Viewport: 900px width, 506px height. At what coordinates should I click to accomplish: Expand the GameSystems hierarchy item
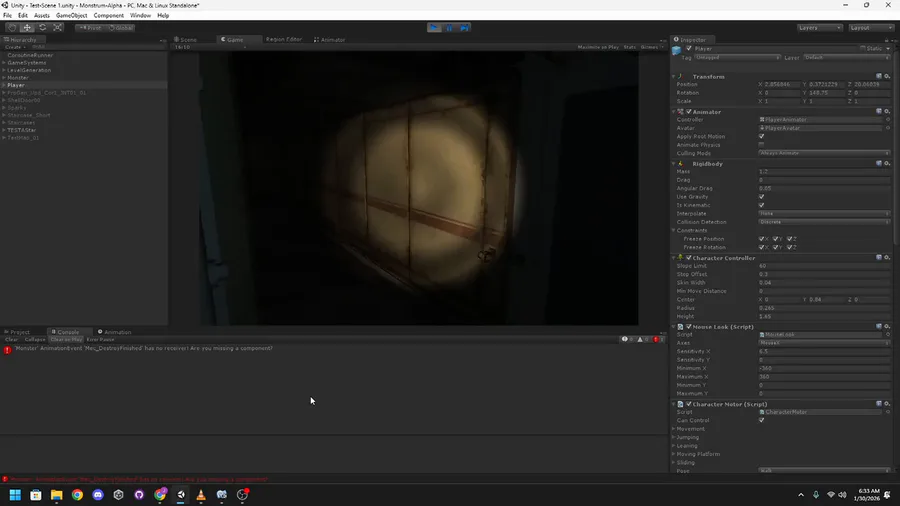click(x=4, y=63)
